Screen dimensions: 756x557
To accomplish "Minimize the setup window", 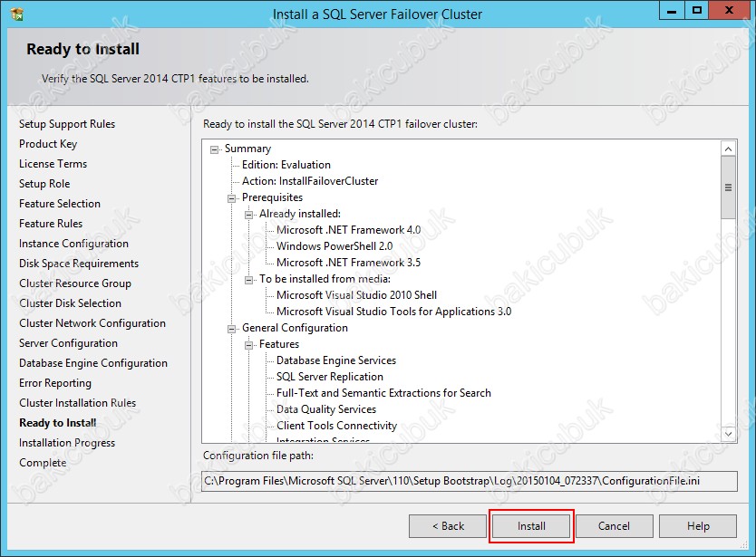I will (672, 11).
